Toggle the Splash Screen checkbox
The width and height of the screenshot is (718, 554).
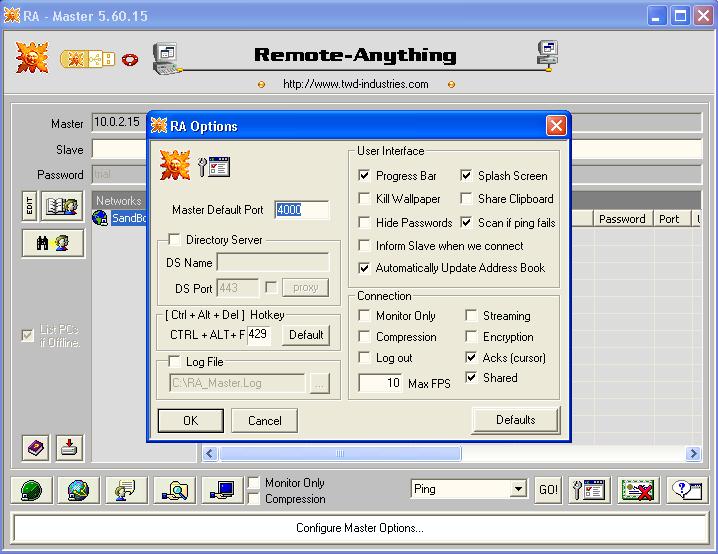(466, 175)
